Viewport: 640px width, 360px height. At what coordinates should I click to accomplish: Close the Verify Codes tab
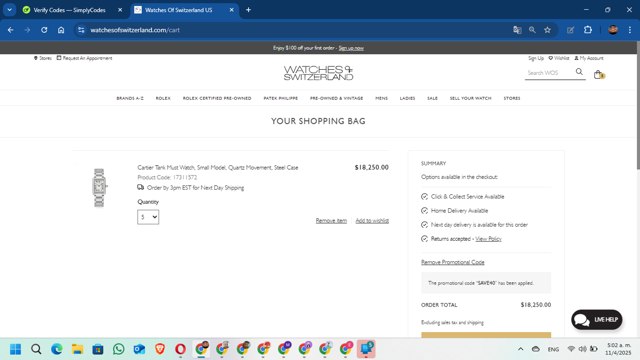[120, 10]
